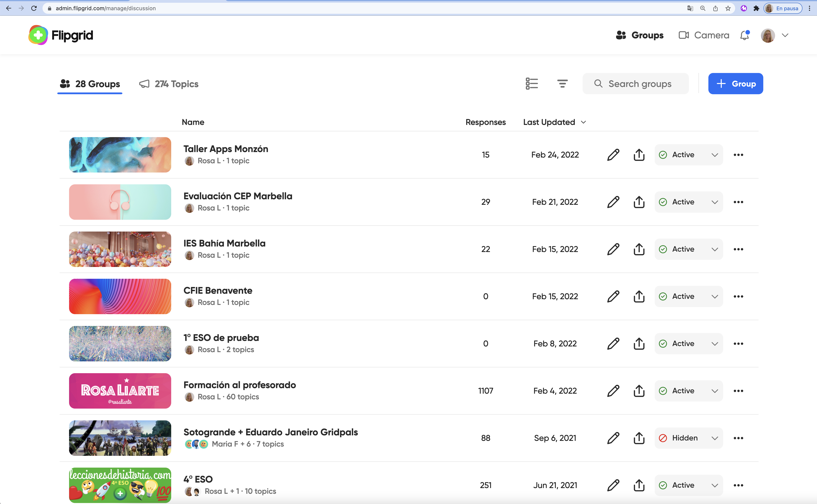Expand Active status dropdown for CFIE Benavente
817x504 pixels.
pos(688,296)
